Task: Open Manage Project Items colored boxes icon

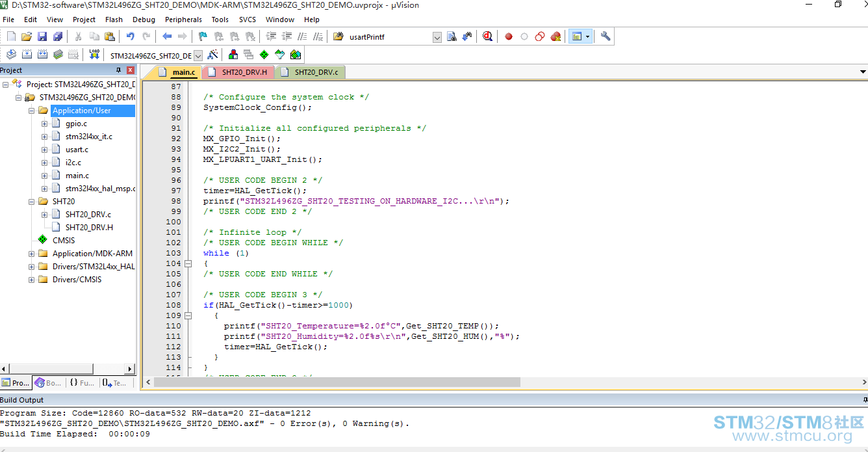Action: tap(233, 55)
